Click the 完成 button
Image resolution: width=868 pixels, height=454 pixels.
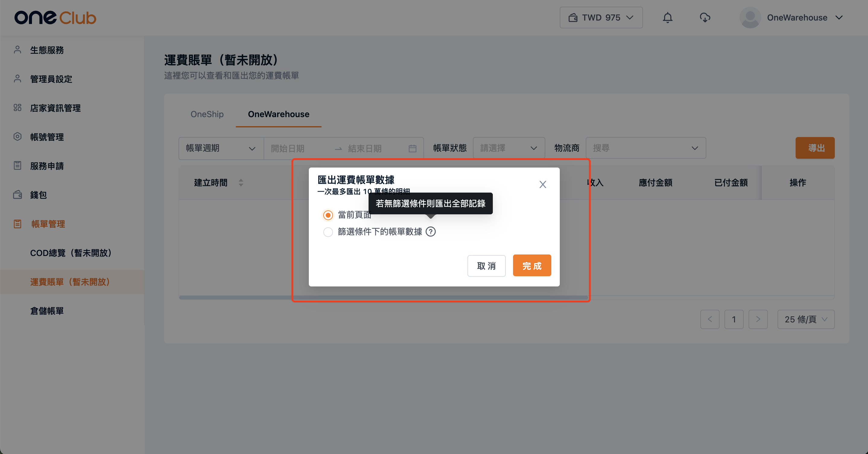(x=532, y=266)
